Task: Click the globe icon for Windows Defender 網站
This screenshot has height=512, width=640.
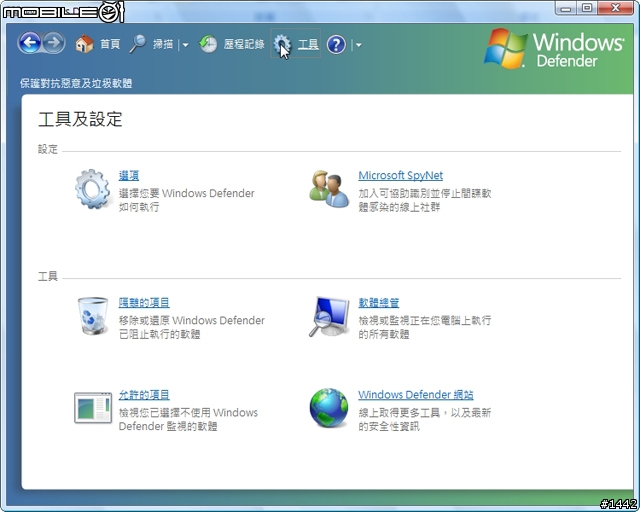Action: pyautogui.click(x=329, y=407)
